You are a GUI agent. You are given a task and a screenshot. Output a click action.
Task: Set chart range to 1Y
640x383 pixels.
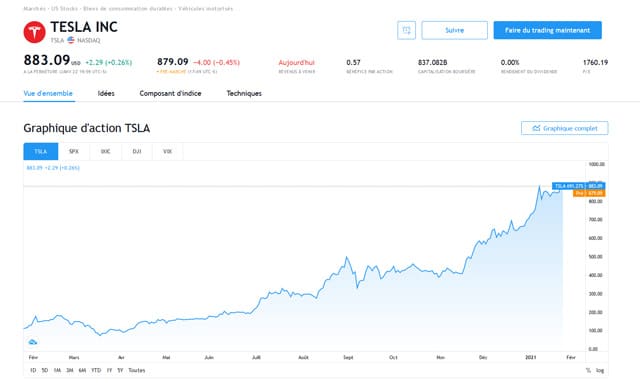tap(109, 370)
